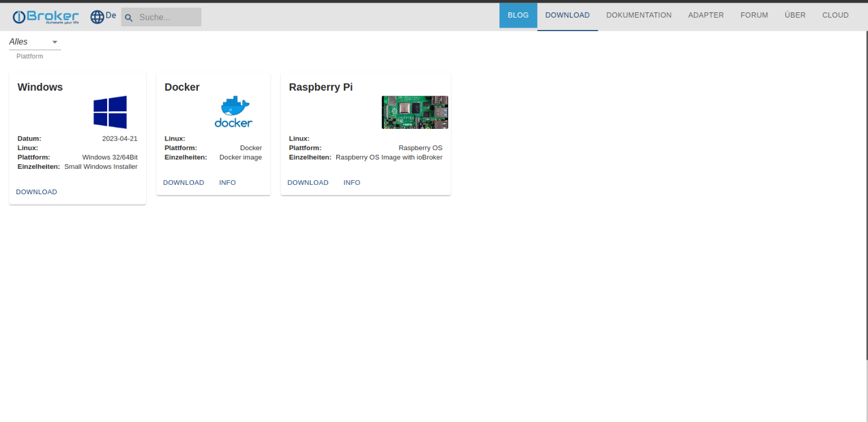Screen dimensions: 868x422
Task: Click the Docker whale logo
Action: (x=234, y=112)
